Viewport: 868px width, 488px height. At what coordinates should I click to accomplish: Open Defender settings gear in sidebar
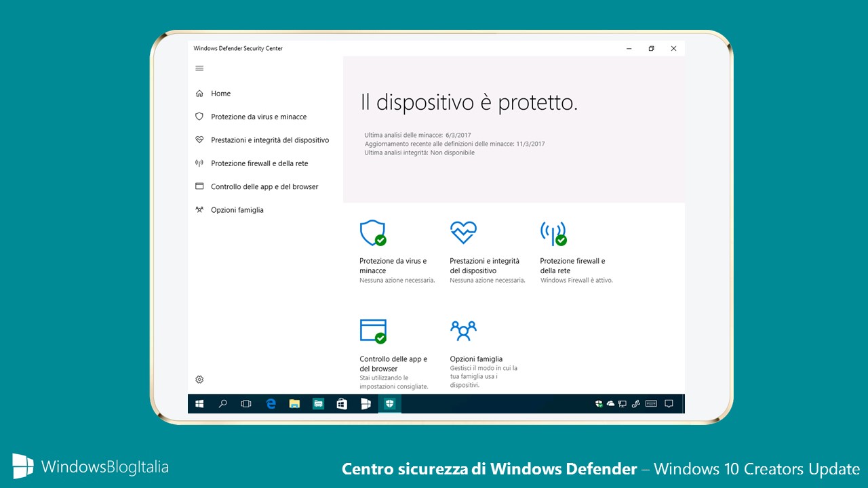pos(199,380)
